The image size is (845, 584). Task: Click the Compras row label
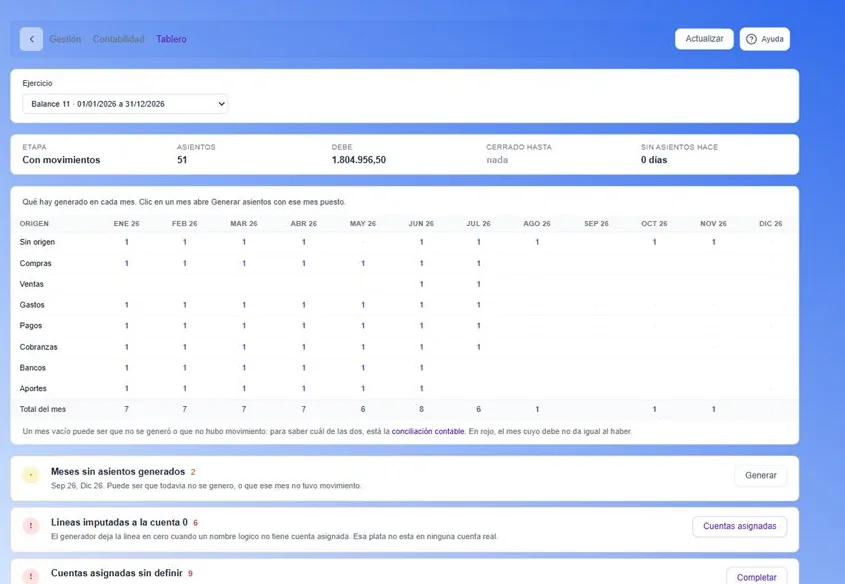coord(36,263)
